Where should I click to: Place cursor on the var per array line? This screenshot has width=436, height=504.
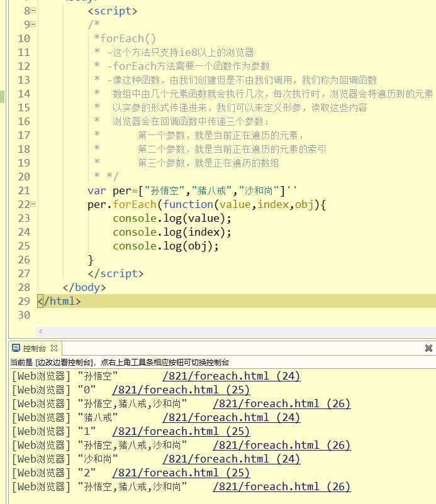192,190
